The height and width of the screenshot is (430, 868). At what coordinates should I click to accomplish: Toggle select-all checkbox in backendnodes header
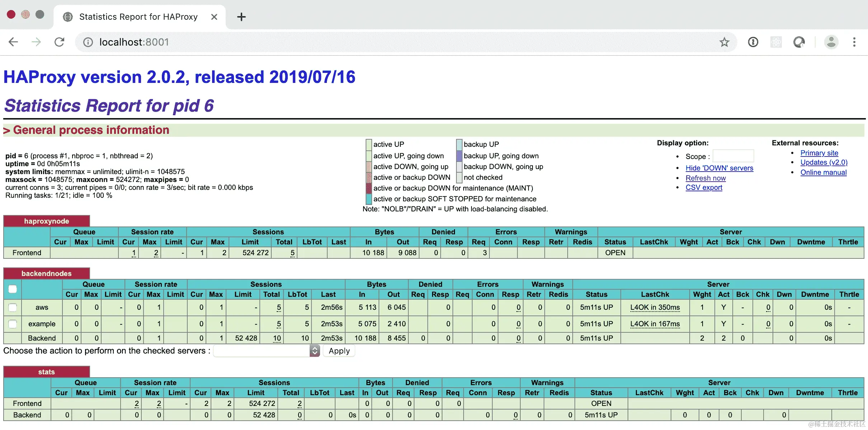pyautogui.click(x=13, y=289)
